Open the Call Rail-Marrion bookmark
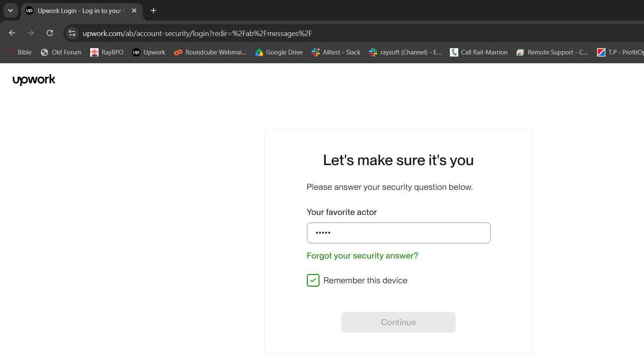644x362 pixels. pos(479,52)
